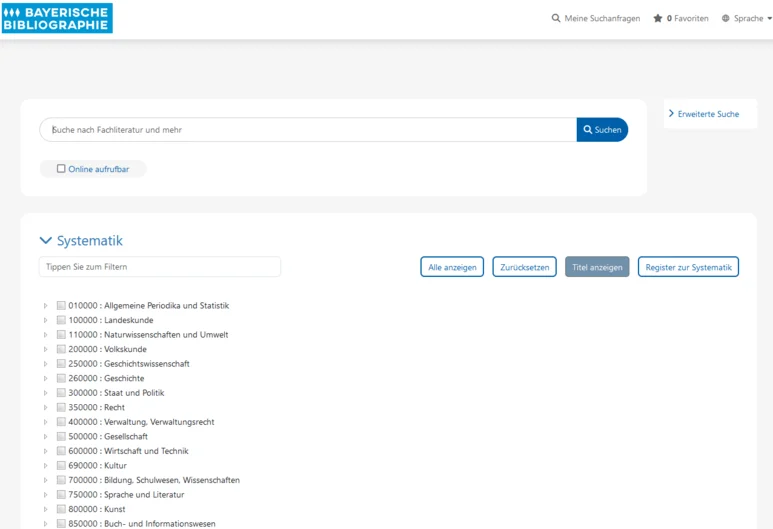
Task: Click the Bayerische Bibliographie logo
Action: pyautogui.click(x=57, y=18)
